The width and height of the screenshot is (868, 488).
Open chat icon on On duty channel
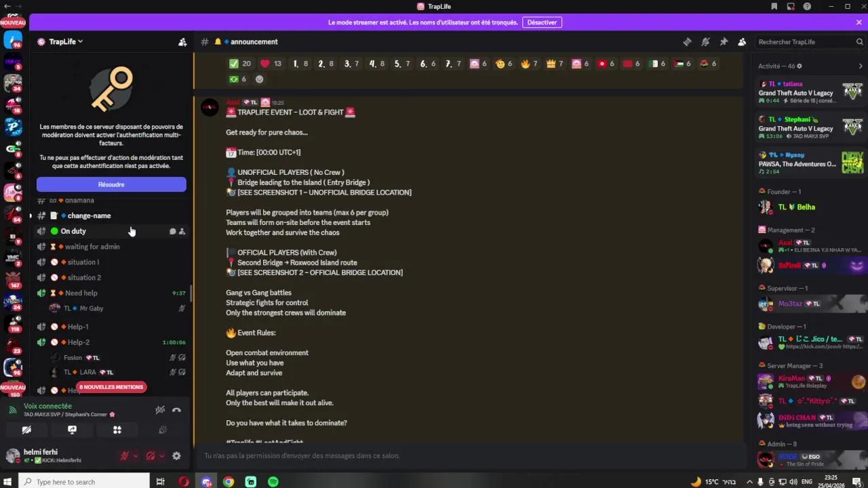point(172,232)
